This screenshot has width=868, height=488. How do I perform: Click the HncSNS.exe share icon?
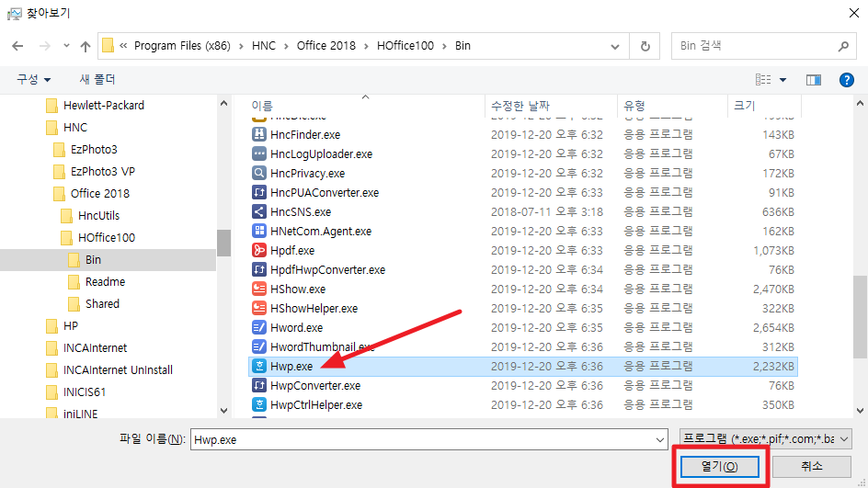coord(258,212)
